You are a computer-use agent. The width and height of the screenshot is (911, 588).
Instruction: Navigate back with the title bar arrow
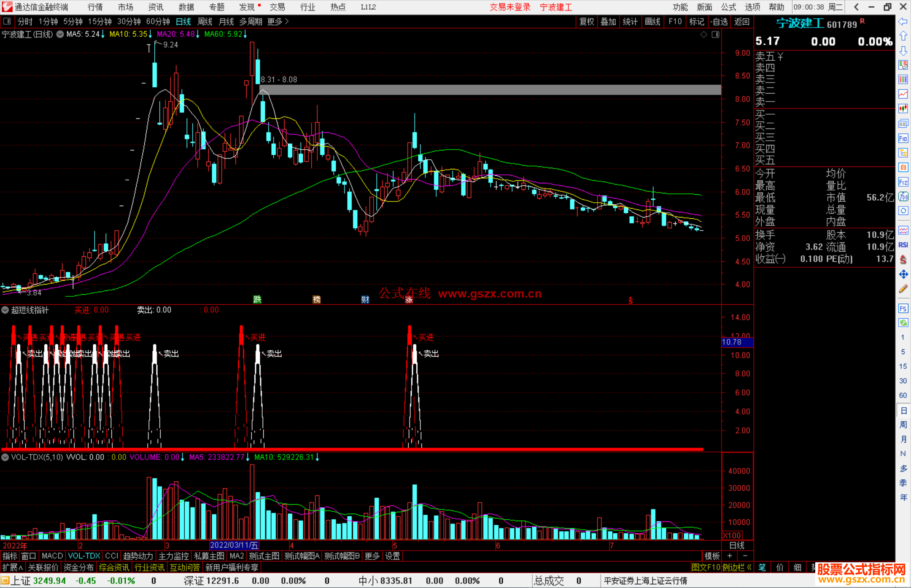click(x=856, y=7)
